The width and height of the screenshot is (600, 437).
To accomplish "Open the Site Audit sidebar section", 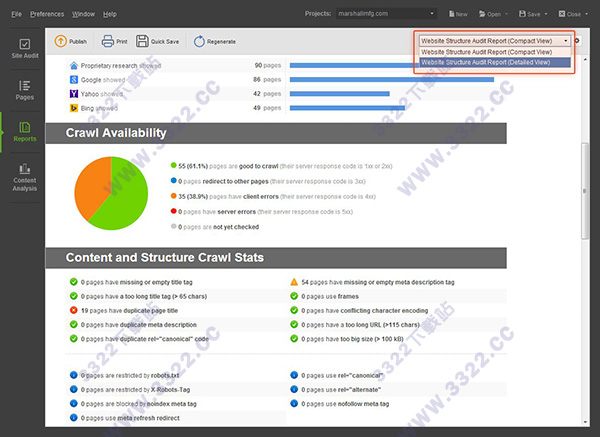I will point(25,49).
